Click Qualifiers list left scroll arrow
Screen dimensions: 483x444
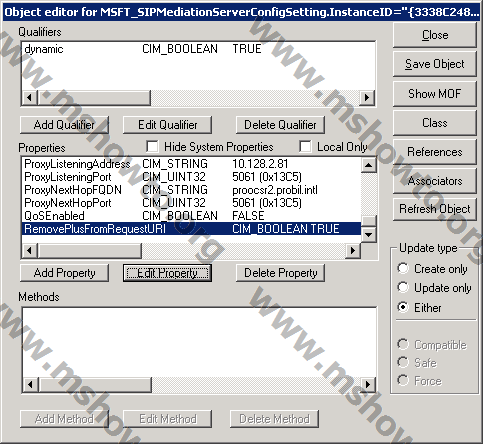[x=29, y=98]
